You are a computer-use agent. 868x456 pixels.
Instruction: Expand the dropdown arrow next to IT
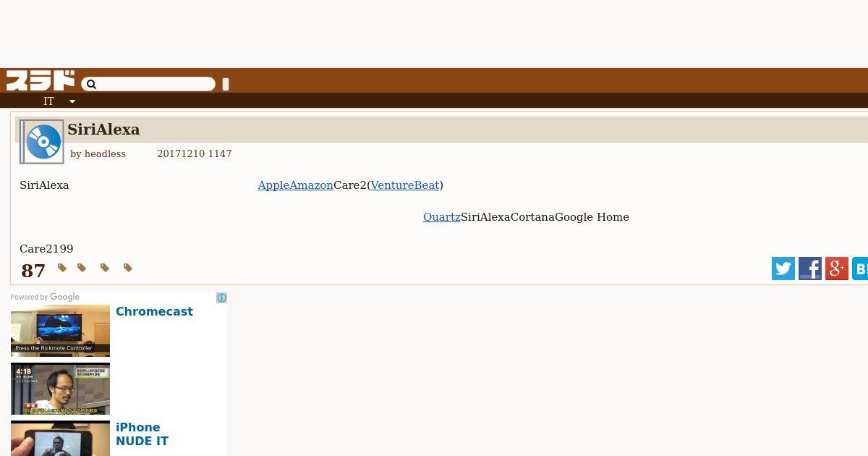72,102
